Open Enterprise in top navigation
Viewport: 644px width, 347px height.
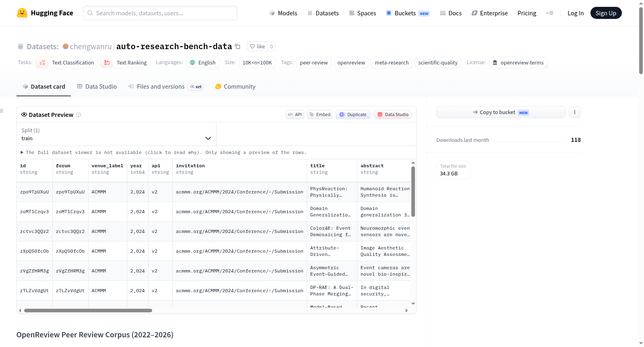(489, 13)
